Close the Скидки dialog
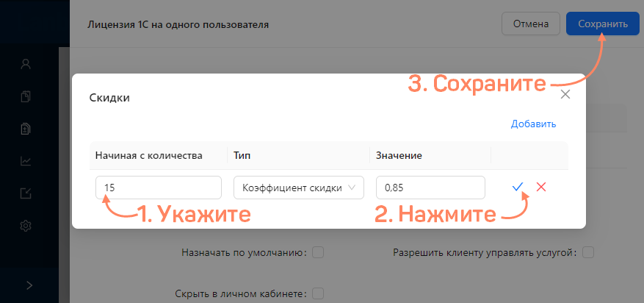Screen dimensions: 644x303 pos(565,95)
